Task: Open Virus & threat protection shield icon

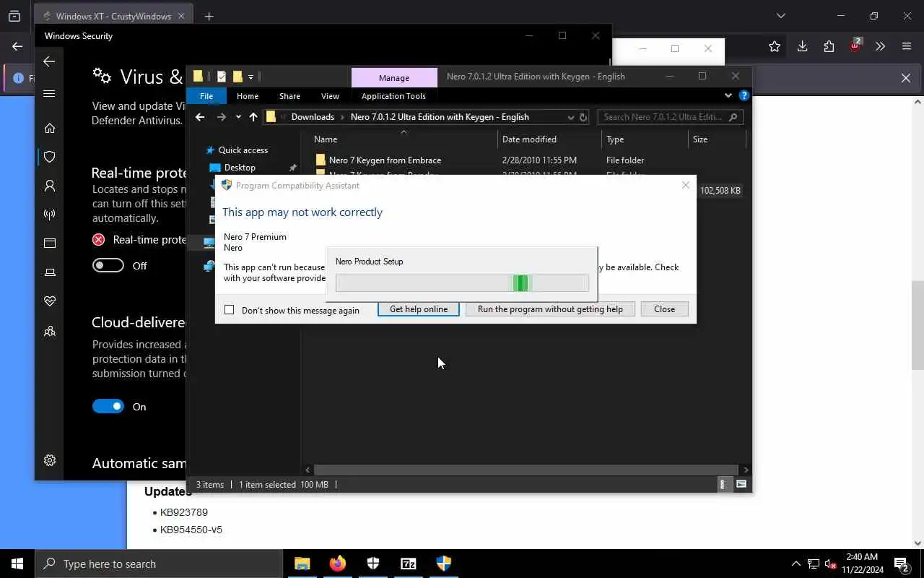Action: (50, 157)
